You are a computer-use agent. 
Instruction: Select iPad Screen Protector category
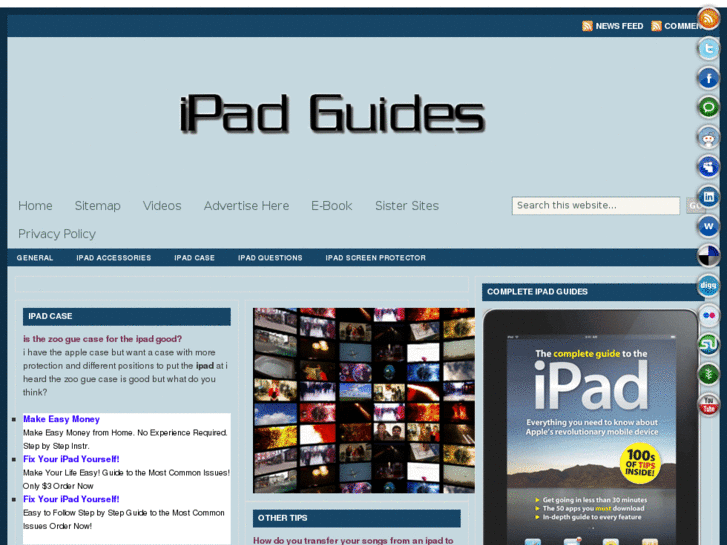click(375, 258)
